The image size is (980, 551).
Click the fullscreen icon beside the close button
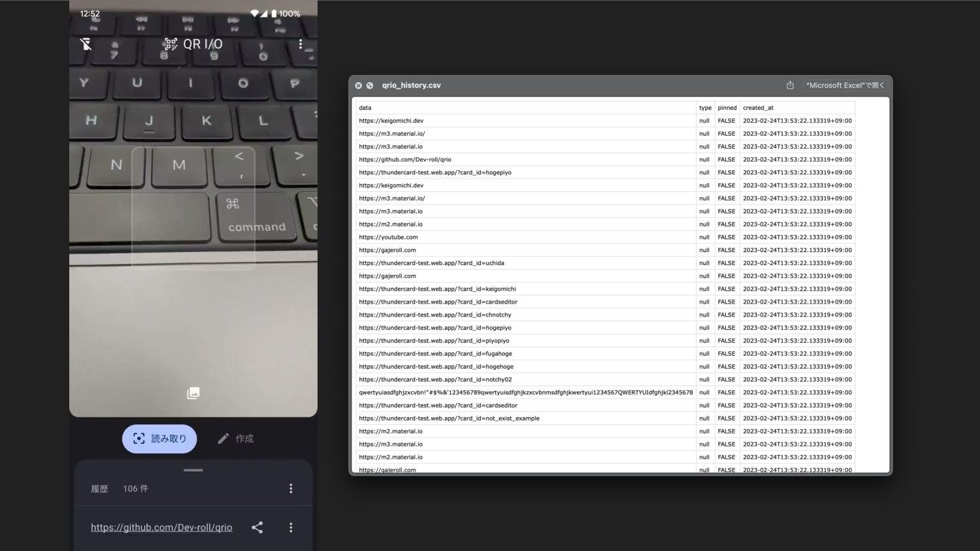370,86
